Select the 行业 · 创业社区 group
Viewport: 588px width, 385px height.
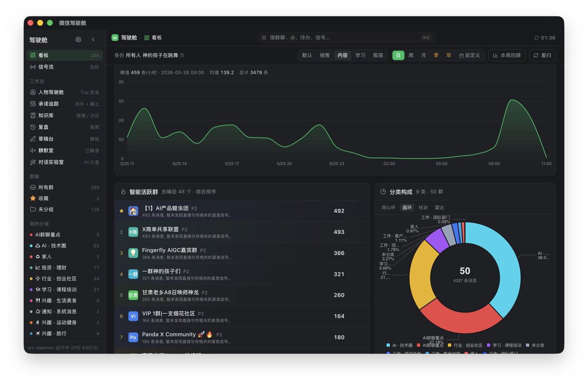[x=65, y=279]
